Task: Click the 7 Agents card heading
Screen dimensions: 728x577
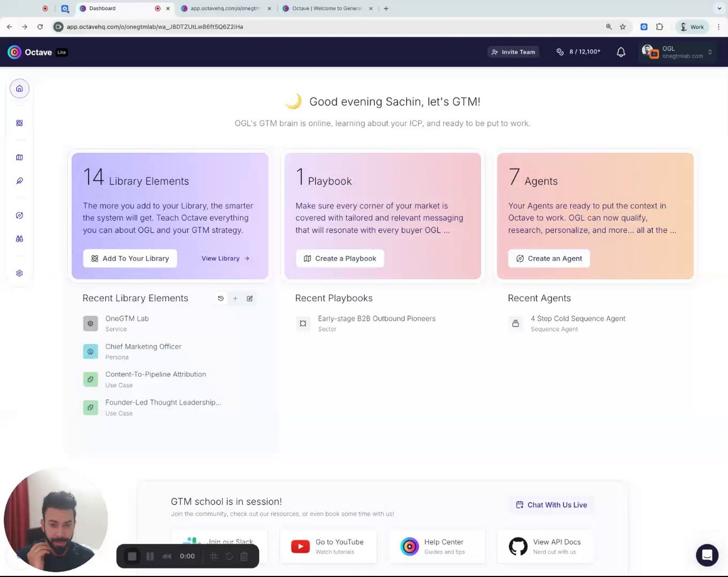Action: 533,178
